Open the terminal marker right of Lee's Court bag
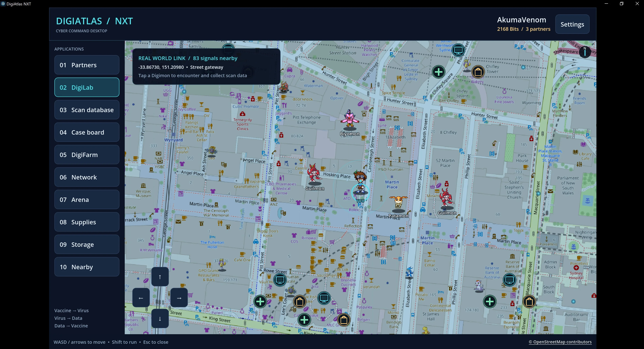 324,298
